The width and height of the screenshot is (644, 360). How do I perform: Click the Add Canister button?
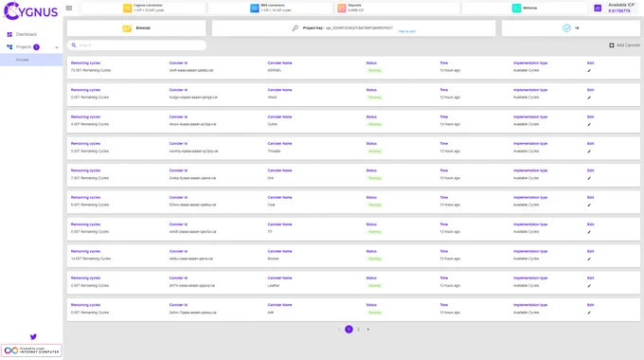coord(625,45)
